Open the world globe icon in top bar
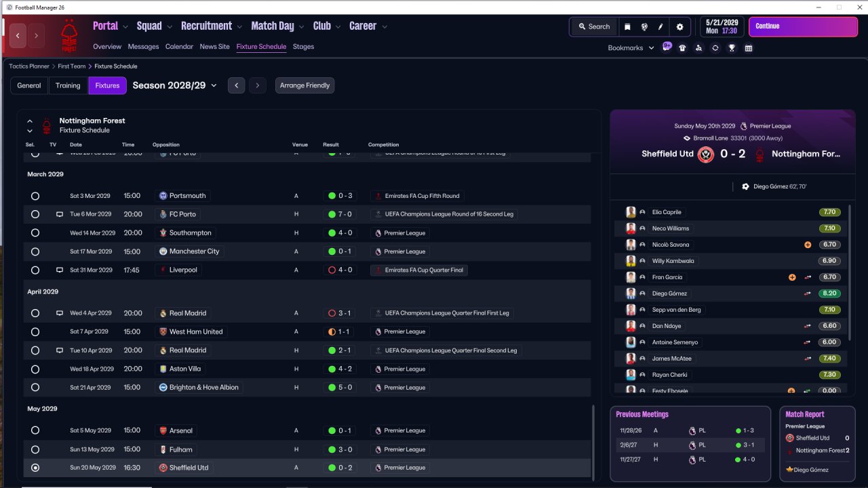The width and height of the screenshot is (868, 488). [644, 26]
